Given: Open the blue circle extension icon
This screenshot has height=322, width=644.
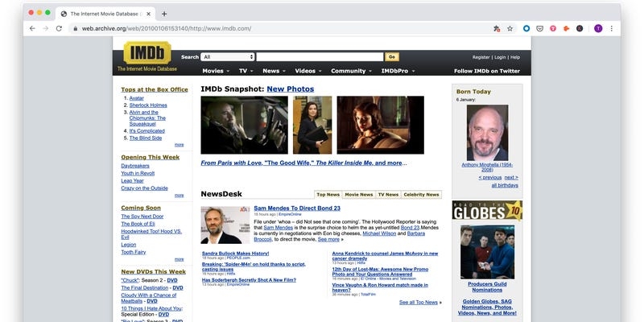Looking at the screenshot, I should pyautogui.click(x=526, y=28).
